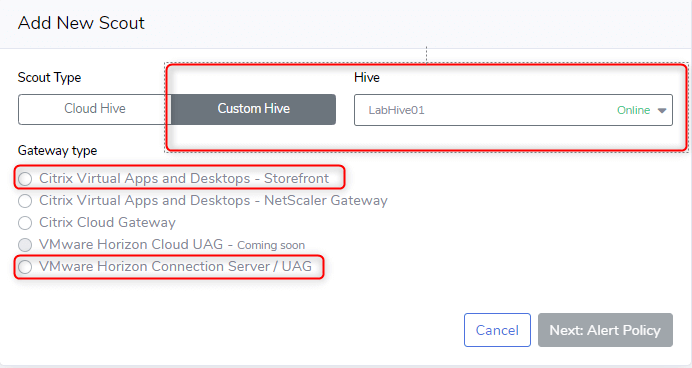Screen dimensions: 692x368
Task: Click the Coming soon note
Action: tap(271, 245)
